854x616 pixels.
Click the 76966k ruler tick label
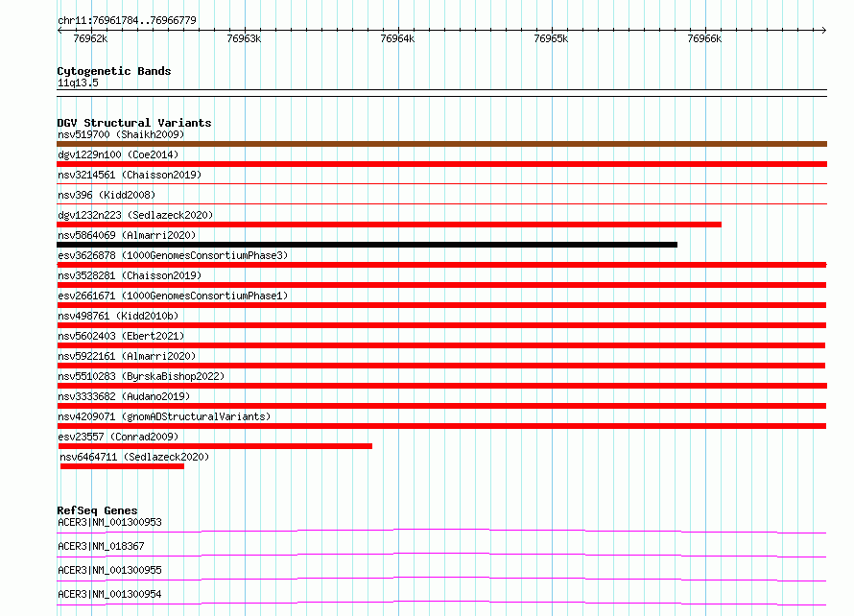(x=704, y=38)
